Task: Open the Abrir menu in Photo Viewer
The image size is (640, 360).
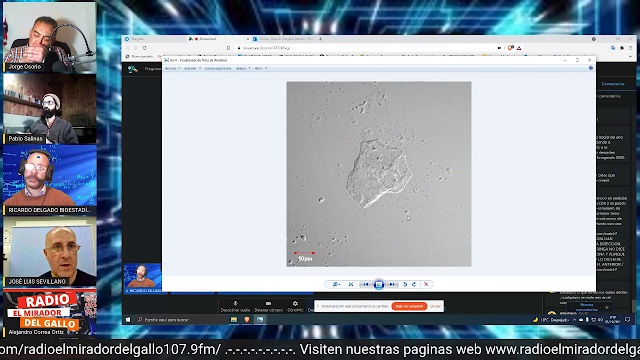Action: 260,69
